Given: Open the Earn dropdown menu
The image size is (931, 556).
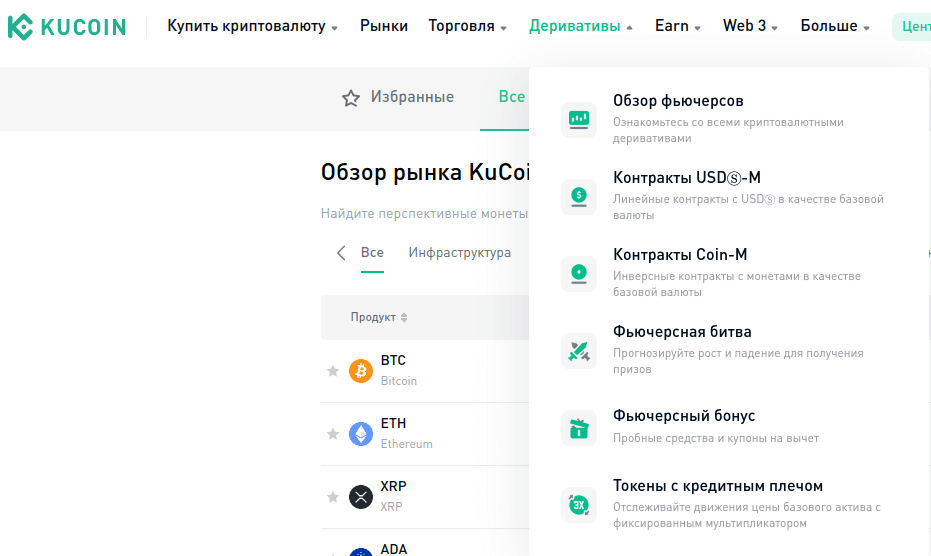Looking at the screenshot, I should pyautogui.click(x=677, y=26).
